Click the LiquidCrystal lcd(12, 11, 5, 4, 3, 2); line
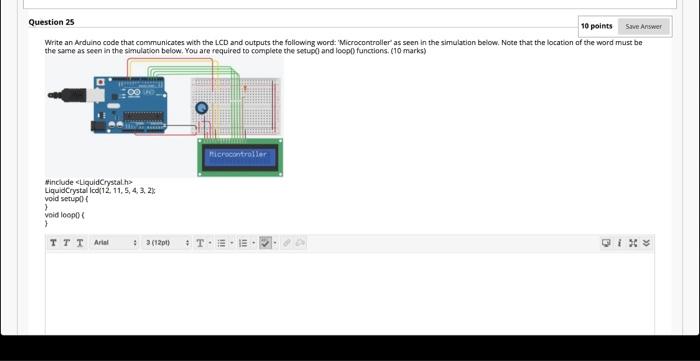700x361 pixels. click(x=100, y=190)
